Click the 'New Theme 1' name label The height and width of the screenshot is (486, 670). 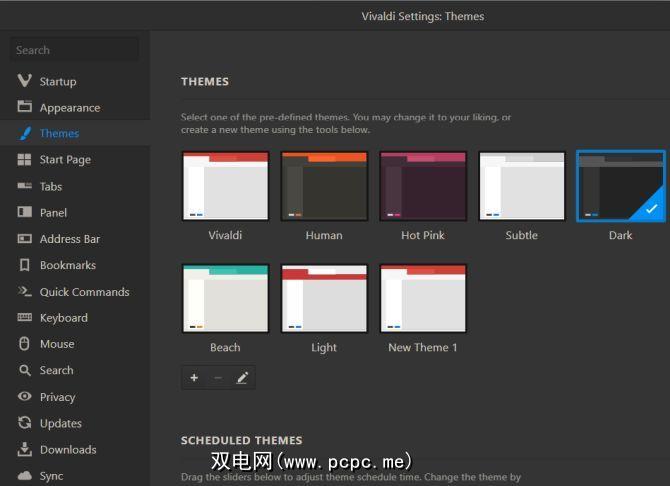point(423,348)
